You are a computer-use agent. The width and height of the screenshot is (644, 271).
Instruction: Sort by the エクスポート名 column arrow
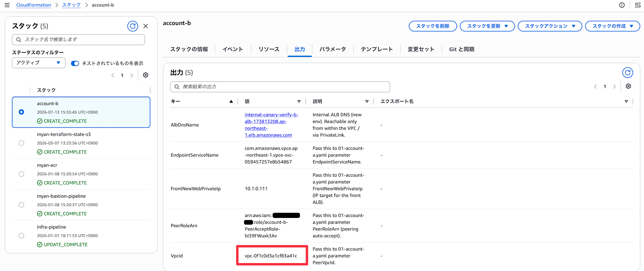pyautogui.click(x=626, y=101)
